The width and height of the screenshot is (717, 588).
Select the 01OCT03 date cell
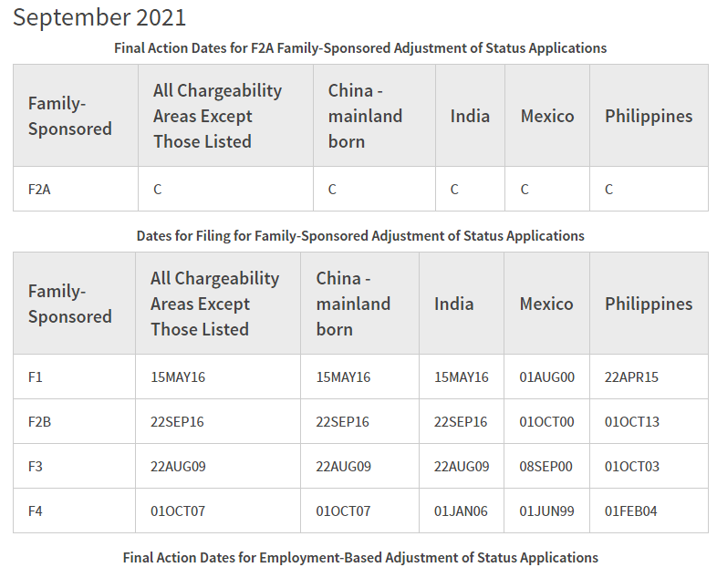[631, 467]
